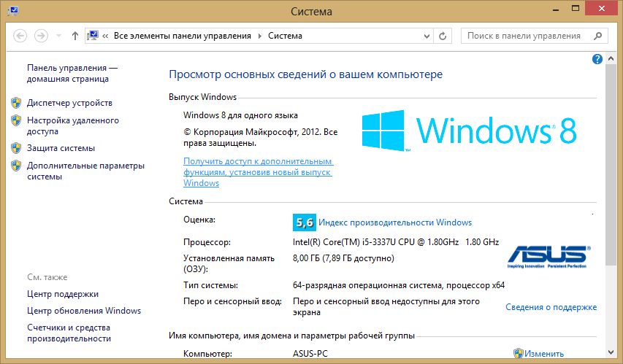Click the Forward navigation arrow

(41, 36)
